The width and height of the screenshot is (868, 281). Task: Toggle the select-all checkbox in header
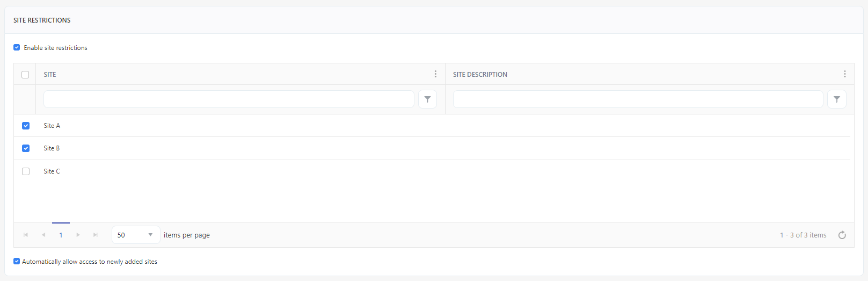click(x=25, y=75)
